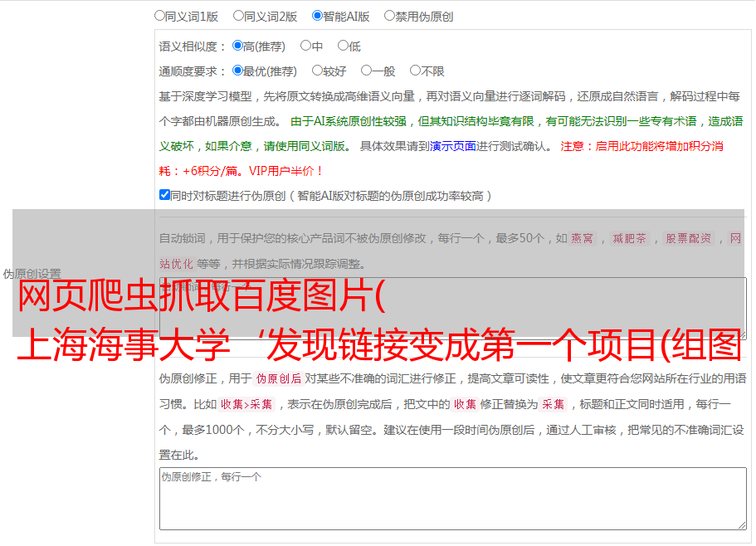Open the 演示页面 link

click(x=452, y=146)
